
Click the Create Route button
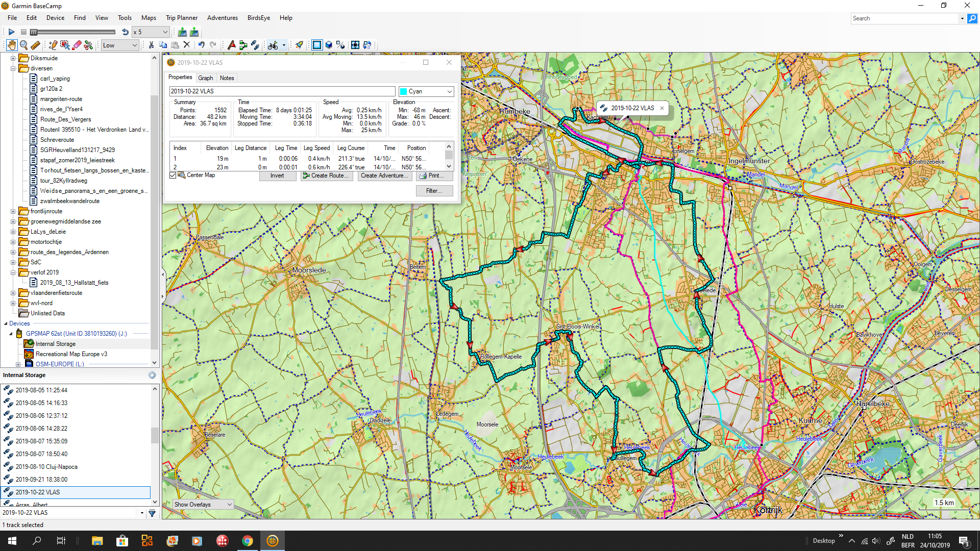point(327,176)
